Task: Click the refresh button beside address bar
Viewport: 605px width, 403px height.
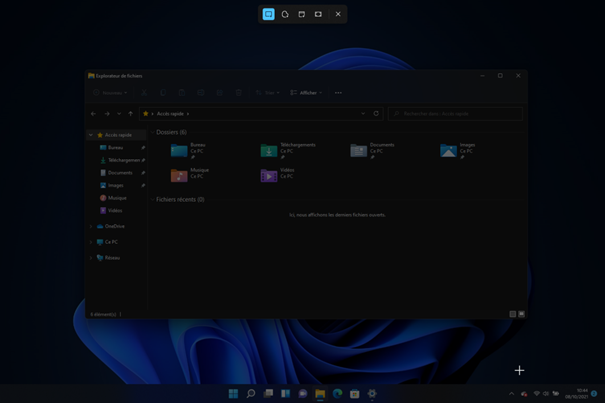Action: tap(376, 114)
